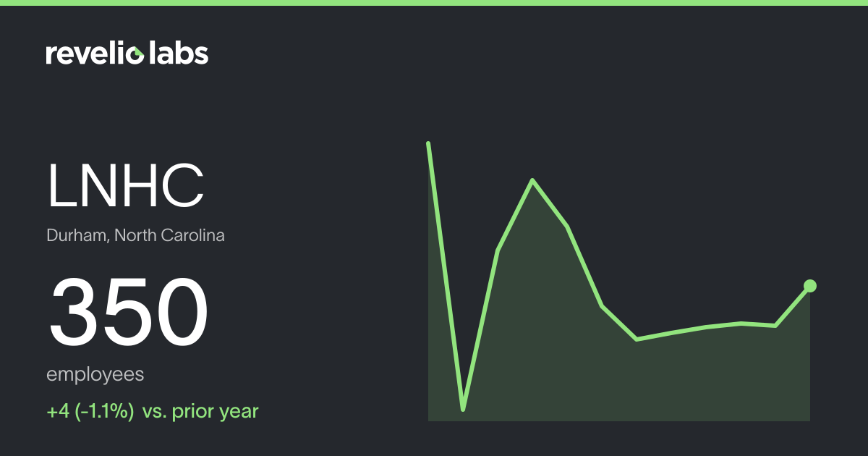The width and height of the screenshot is (868, 456).
Task: Click the steep rising line segment after the trough
Action: coord(480,330)
